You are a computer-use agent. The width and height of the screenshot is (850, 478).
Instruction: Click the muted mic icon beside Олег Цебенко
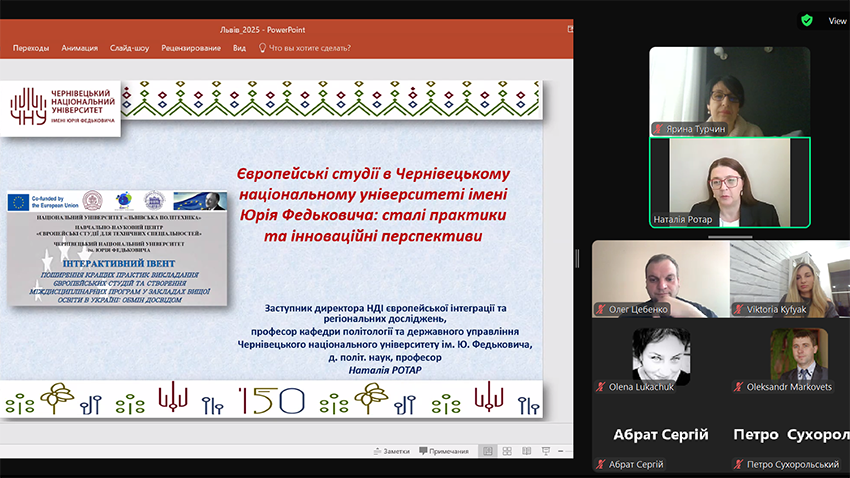[x=600, y=310]
